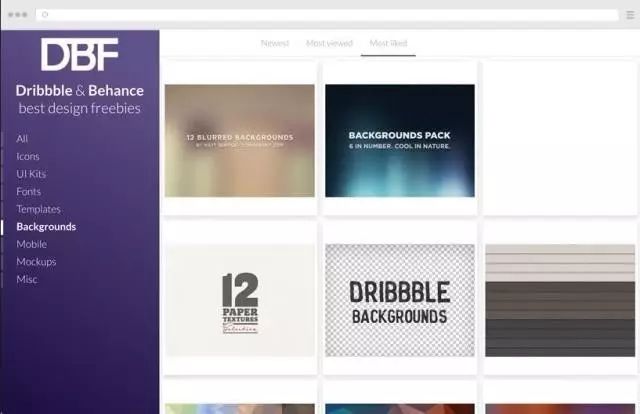Screen dimensions: 640x414
Task: Click the best design freebies tagline
Action: pyautogui.click(x=80, y=109)
